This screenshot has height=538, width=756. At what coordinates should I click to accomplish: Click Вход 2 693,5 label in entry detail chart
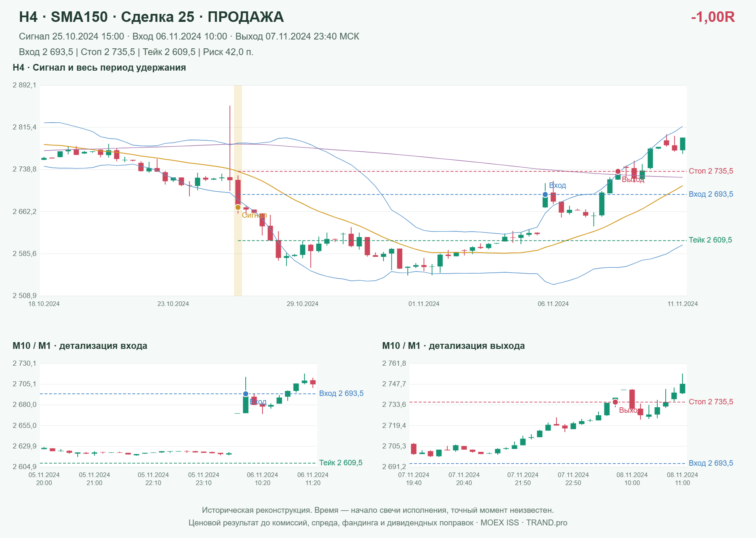tap(341, 393)
